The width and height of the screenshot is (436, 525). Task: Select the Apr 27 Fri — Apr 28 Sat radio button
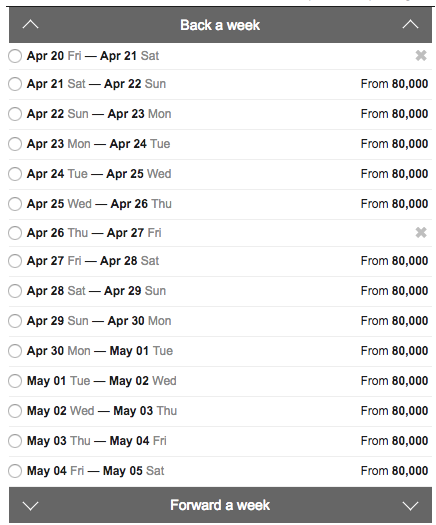tap(15, 260)
